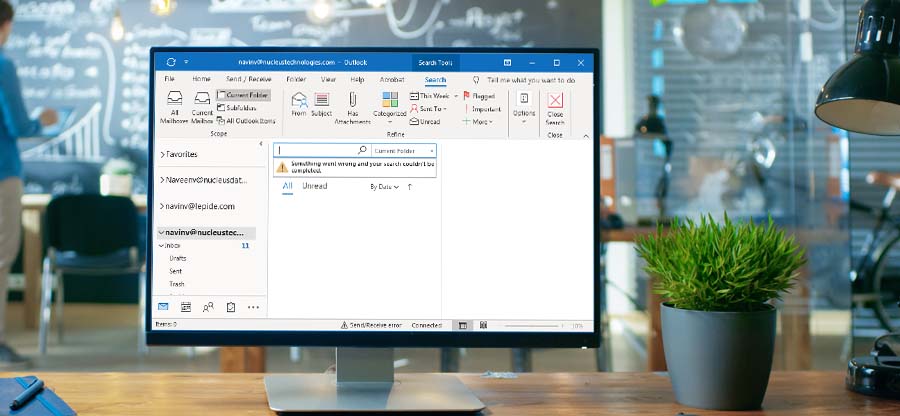Switch to the Mail view icon
This screenshot has width=900, height=416.
pyautogui.click(x=163, y=307)
